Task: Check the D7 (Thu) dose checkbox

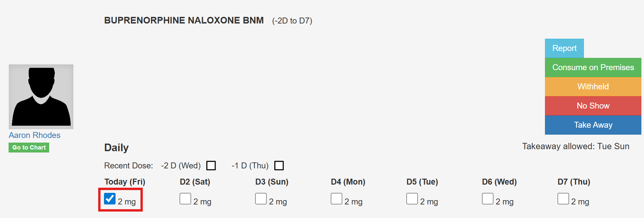Action: (563, 199)
